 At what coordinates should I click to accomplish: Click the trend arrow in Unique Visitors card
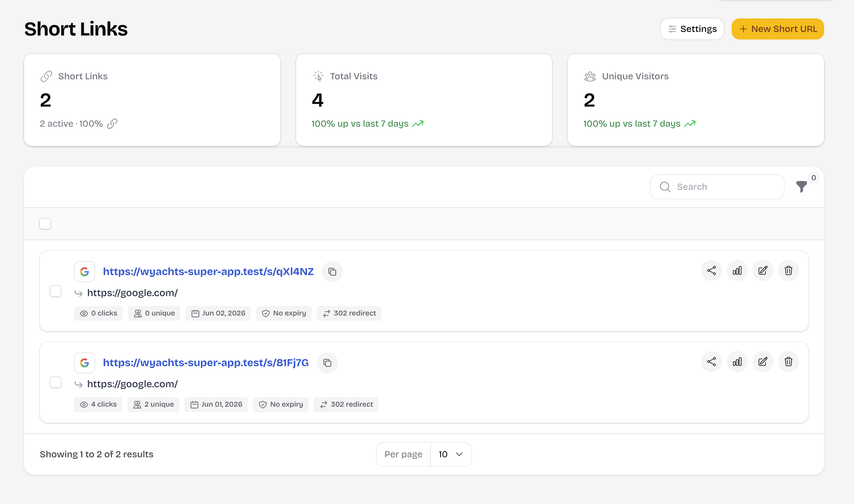coord(690,124)
